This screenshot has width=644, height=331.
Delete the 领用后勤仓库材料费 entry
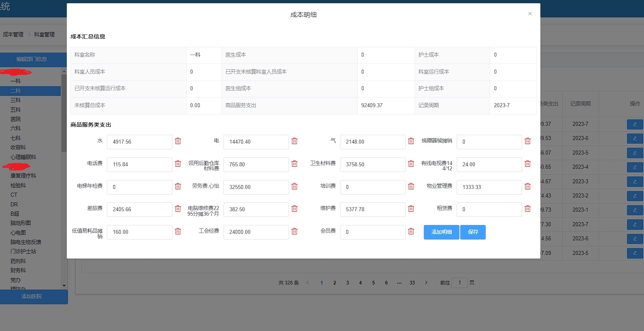294,164
